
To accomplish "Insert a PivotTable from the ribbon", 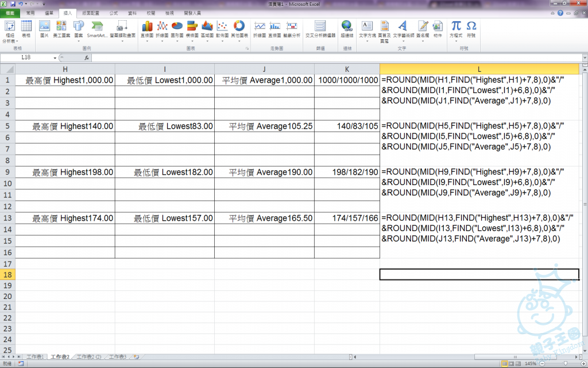I will tap(10, 29).
